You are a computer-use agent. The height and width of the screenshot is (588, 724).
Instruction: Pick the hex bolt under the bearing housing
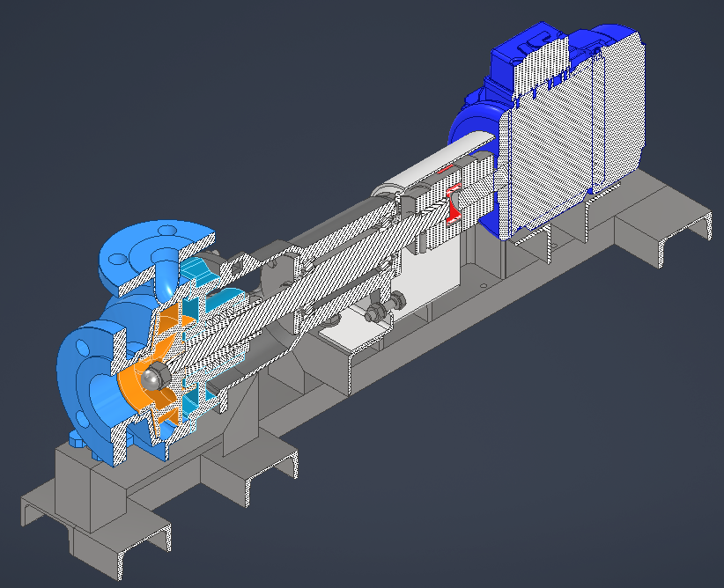click(x=385, y=307)
